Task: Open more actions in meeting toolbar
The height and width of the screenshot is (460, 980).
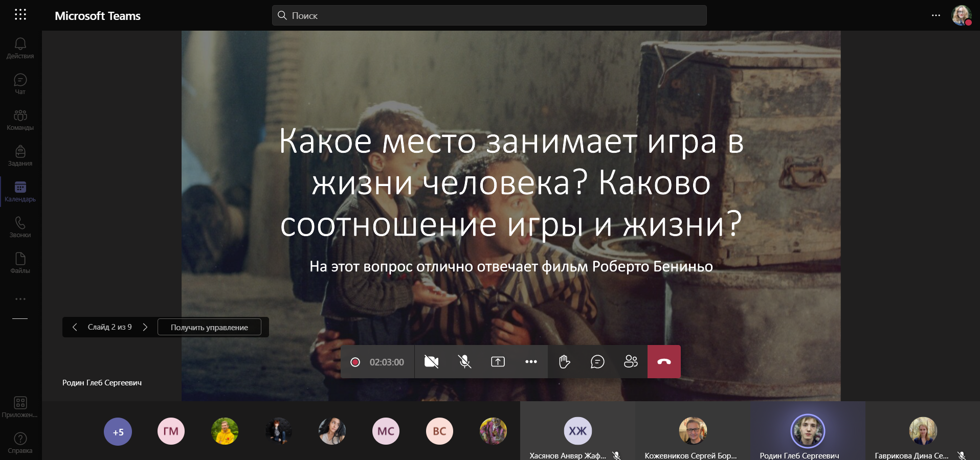Action: [531, 362]
